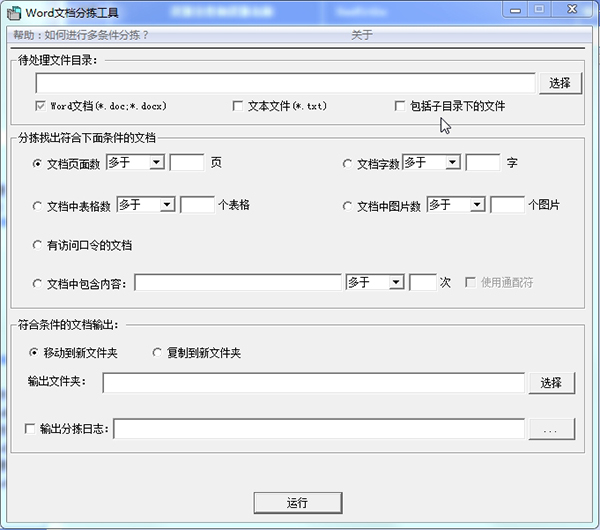
Task: Select the 文档中包含内容 radio button
Action: coord(37,284)
